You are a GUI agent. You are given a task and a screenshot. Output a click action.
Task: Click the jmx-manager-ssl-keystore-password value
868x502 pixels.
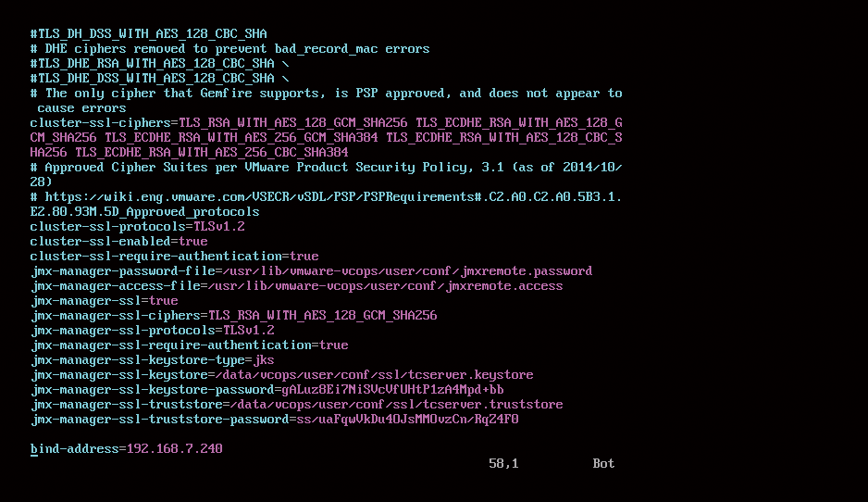click(x=393, y=390)
